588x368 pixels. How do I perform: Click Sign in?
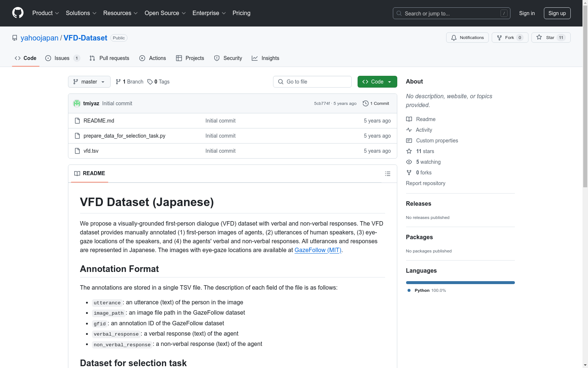click(527, 13)
